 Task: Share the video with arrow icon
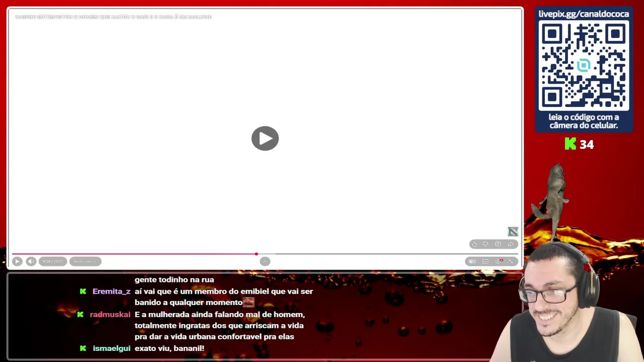coord(511,244)
